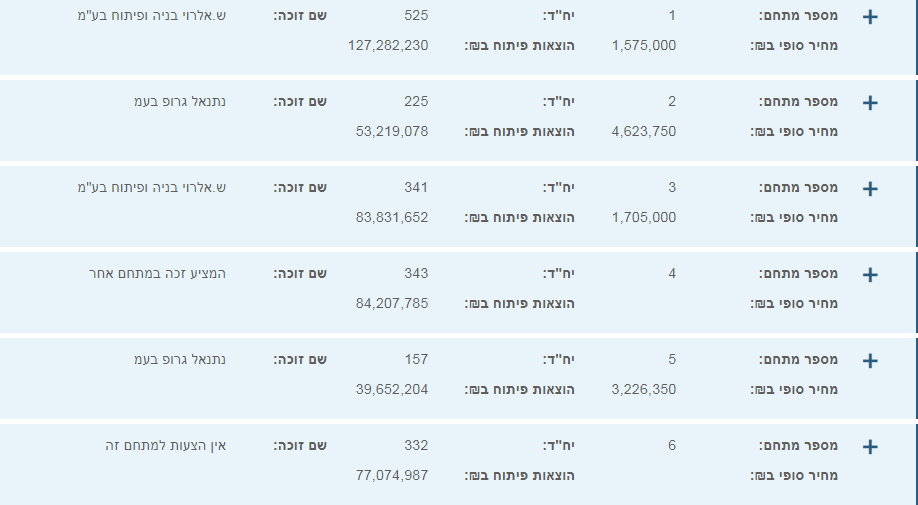Click housing units value 525
The width and height of the screenshot is (918, 505).
(416, 16)
